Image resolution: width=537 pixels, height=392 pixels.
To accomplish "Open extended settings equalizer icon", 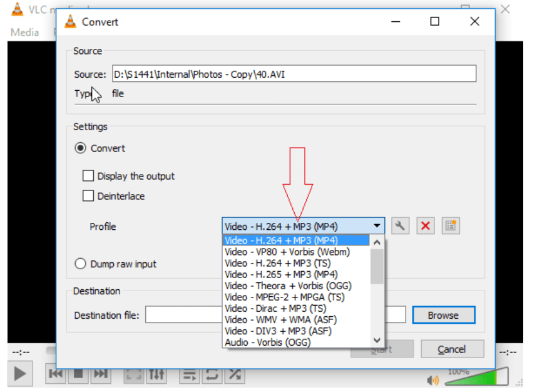I will coord(156,374).
